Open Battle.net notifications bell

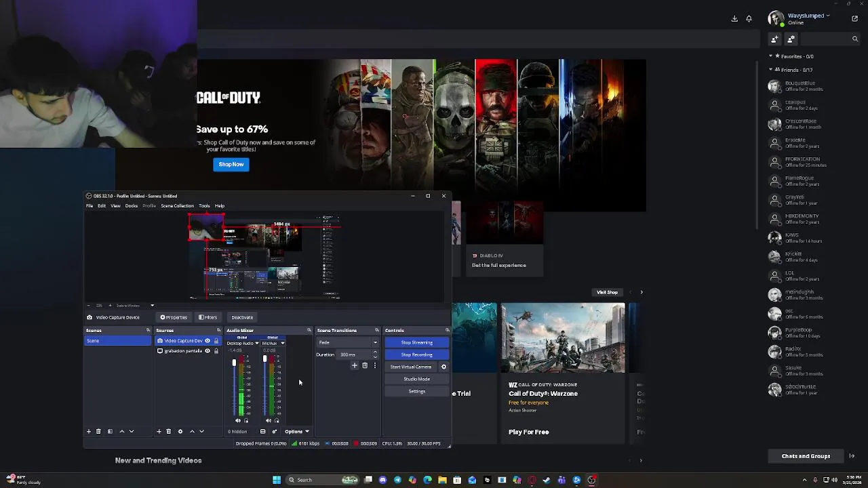(x=749, y=18)
